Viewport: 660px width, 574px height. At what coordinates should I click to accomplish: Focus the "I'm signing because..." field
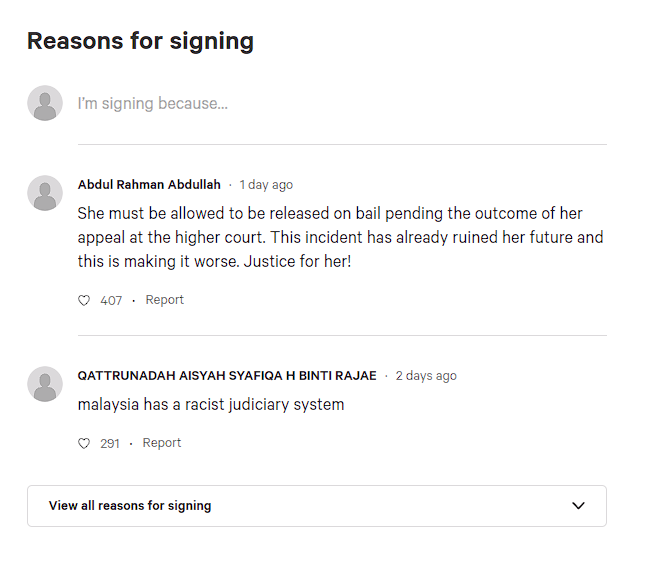click(342, 104)
